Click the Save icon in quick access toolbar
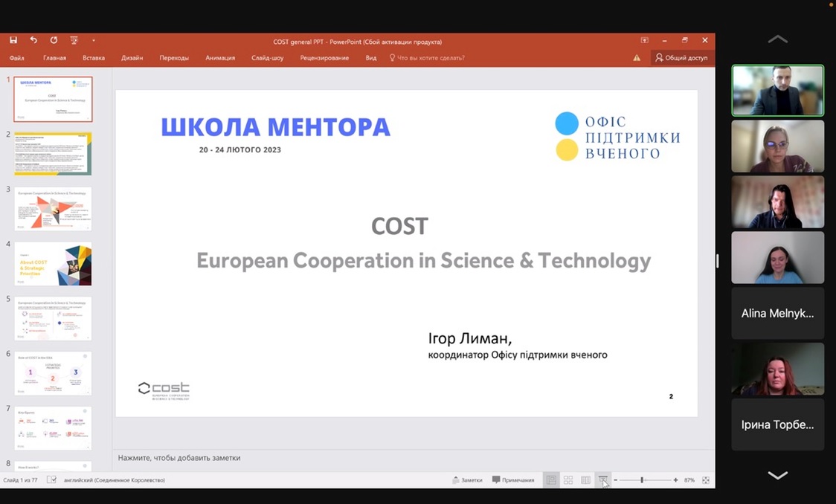The width and height of the screenshot is (836, 504). click(x=13, y=40)
